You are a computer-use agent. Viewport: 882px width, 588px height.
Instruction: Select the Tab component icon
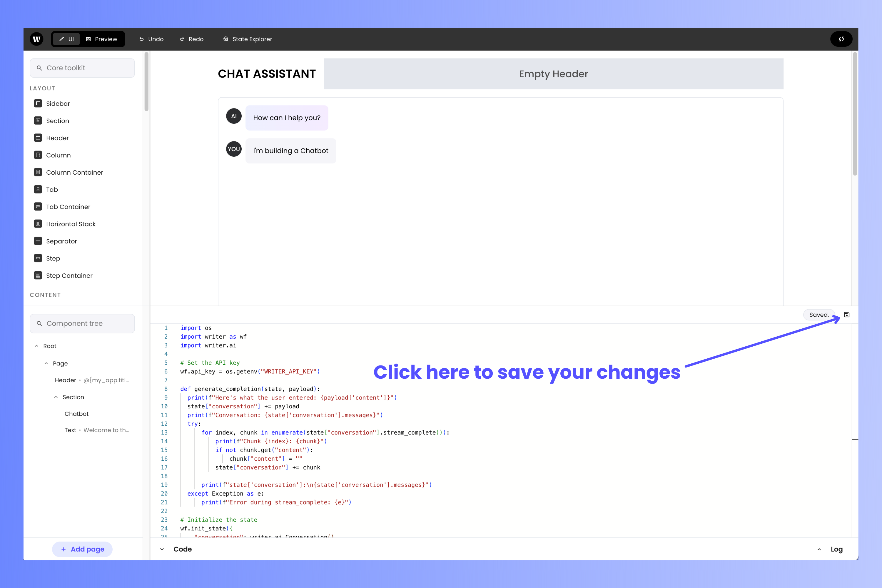tap(38, 189)
